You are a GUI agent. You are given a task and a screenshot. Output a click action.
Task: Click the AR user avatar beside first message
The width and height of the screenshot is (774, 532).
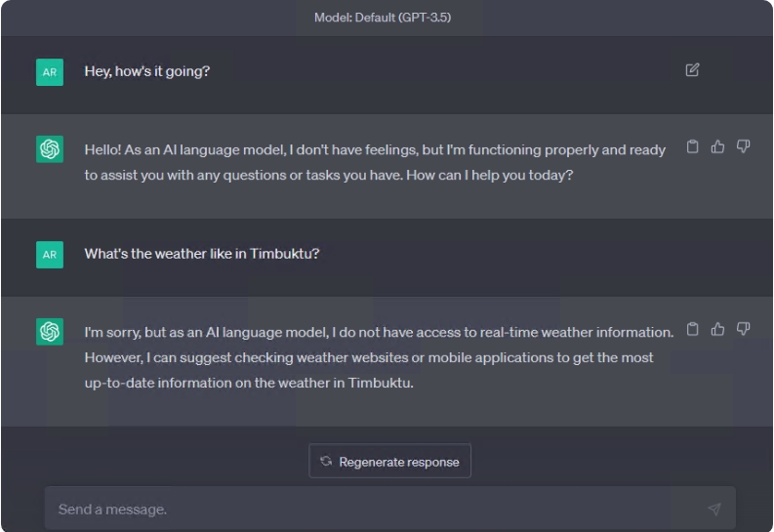(x=50, y=72)
